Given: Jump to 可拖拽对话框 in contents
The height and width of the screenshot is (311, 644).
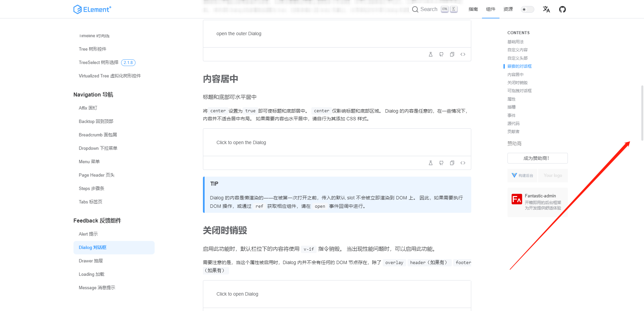Looking at the screenshot, I should point(519,90).
